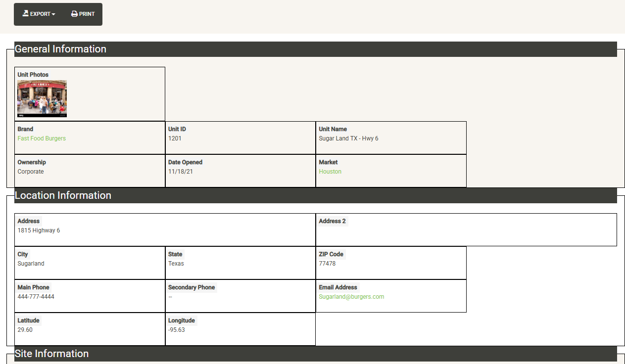Click the Sugarland@burgers.com email link
Screen dimensions: 625x364
pyautogui.click(x=351, y=297)
